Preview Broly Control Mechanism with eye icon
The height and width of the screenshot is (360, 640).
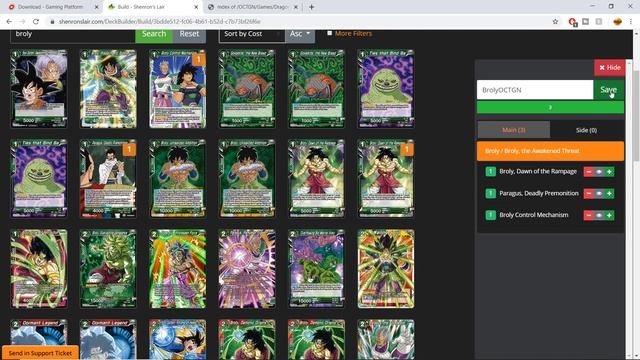click(x=599, y=215)
